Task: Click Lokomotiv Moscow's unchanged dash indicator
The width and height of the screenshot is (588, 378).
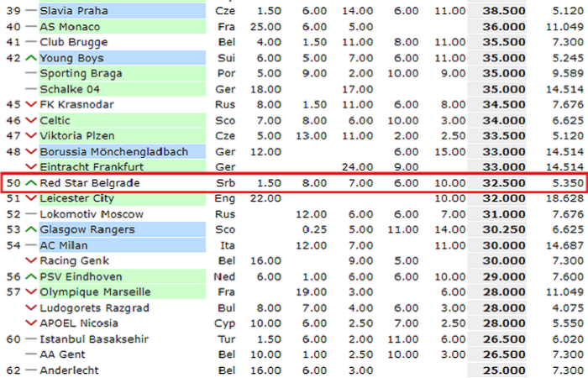Action: click(31, 214)
